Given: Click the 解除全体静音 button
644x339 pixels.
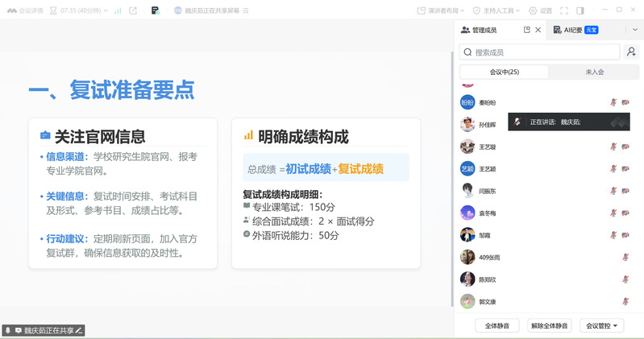Looking at the screenshot, I should click(549, 325).
